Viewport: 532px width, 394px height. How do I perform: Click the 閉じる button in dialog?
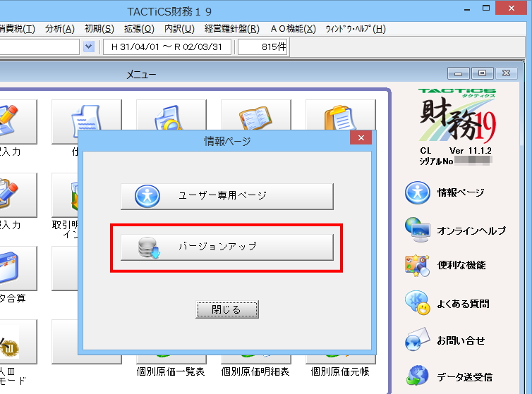point(227,309)
